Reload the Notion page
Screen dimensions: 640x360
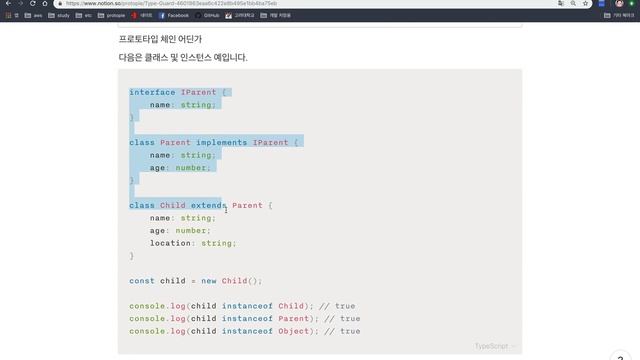point(33,3)
